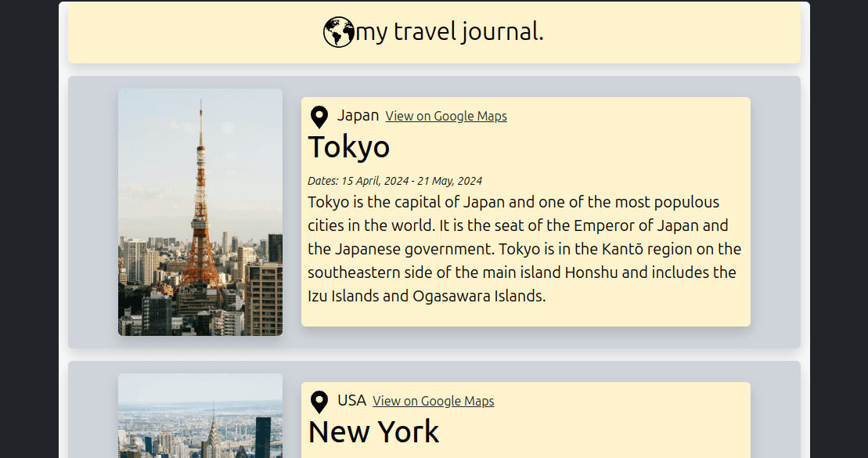This screenshot has width=868, height=458.
Task: Click '21 May, 2024' in the dates line
Action: pos(450,181)
